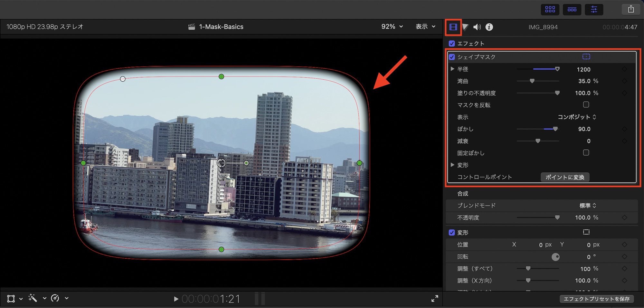Click the Transform onscreen control icon
The image size is (644, 308).
tap(586, 232)
